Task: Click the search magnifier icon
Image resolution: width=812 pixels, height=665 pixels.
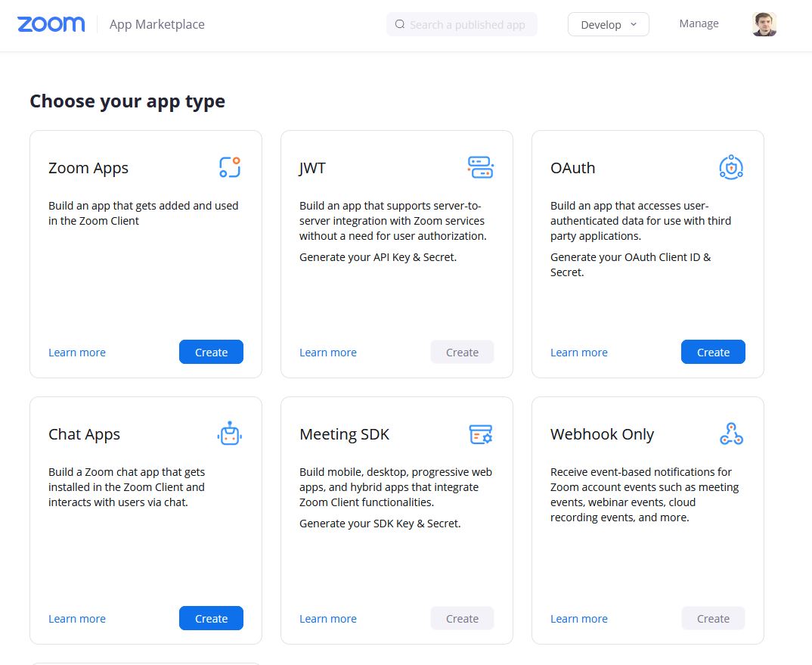Action: click(x=400, y=24)
